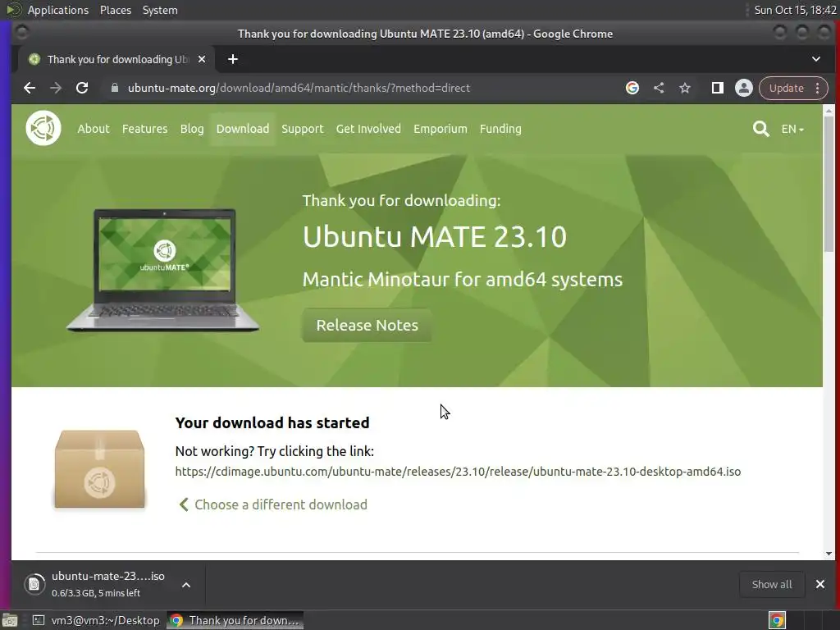This screenshot has height=630, width=840.
Task: Open Chrome's three-dot menu
Action: (x=818, y=88)
